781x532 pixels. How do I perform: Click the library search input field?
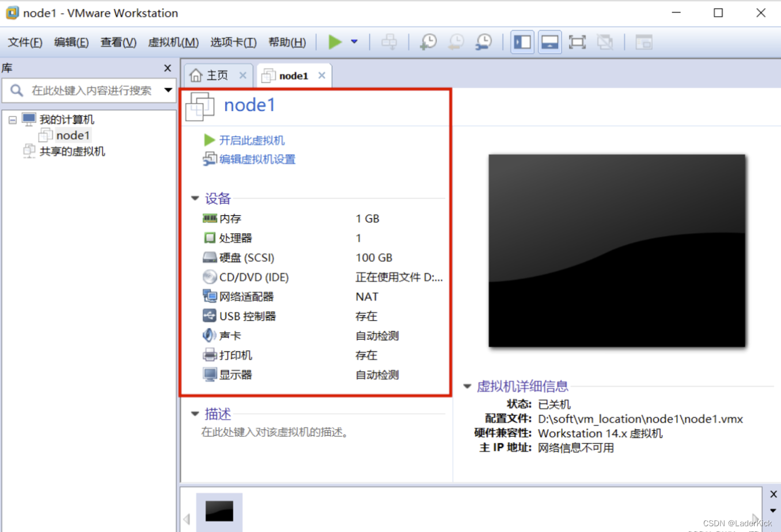pyautogui.click(x=92, y=90)
